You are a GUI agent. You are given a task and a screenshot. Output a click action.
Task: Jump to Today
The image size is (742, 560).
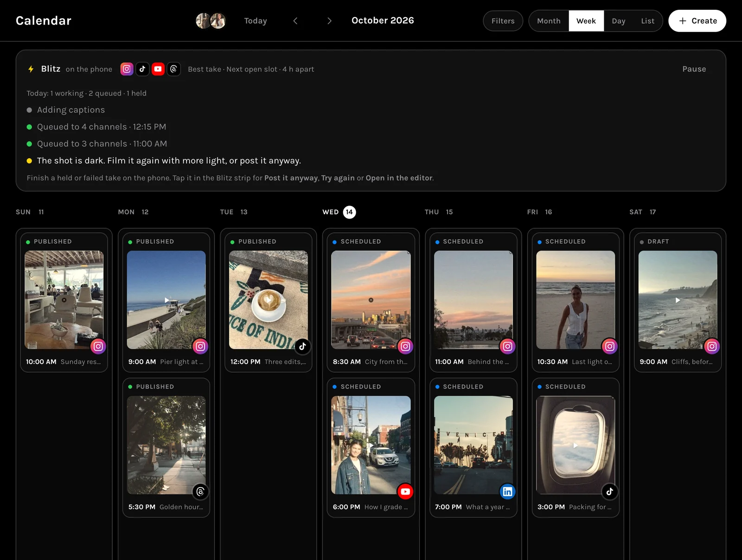pos(256,21)
